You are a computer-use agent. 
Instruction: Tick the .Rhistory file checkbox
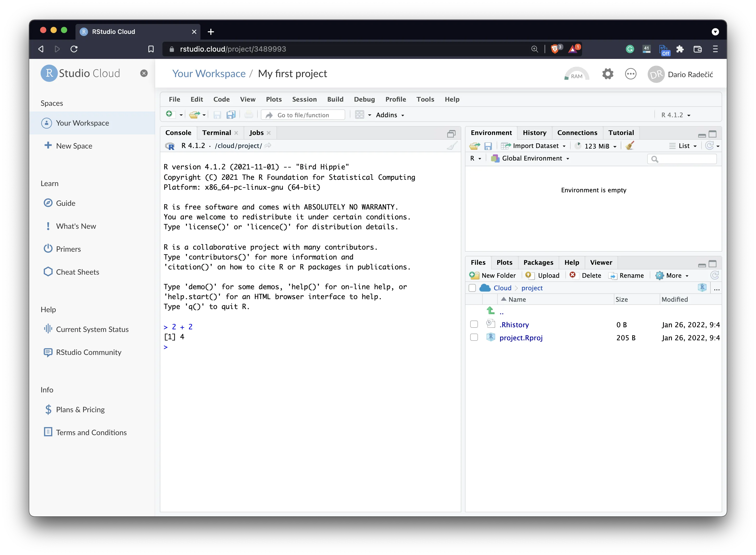click(x=474, y=324)
